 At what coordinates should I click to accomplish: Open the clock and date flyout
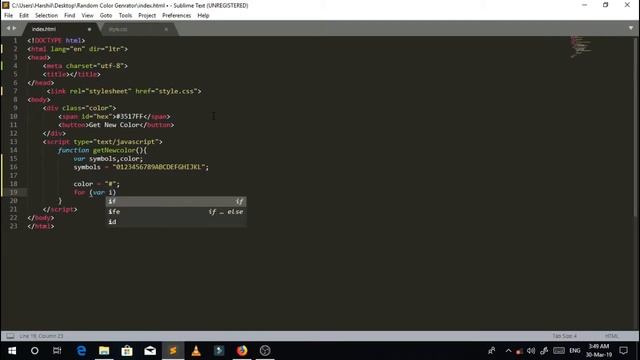(x=599, y=351)
